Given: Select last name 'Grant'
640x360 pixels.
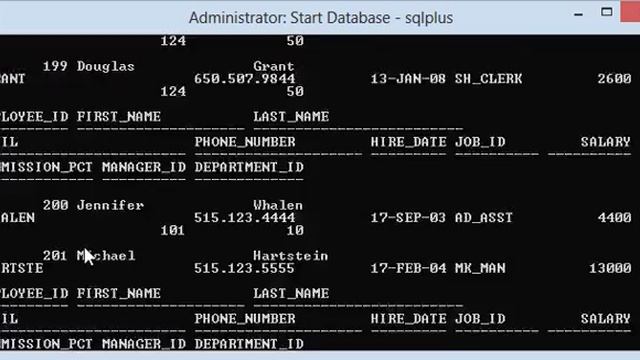Looking at the screenshot, I should coord(273,66).
